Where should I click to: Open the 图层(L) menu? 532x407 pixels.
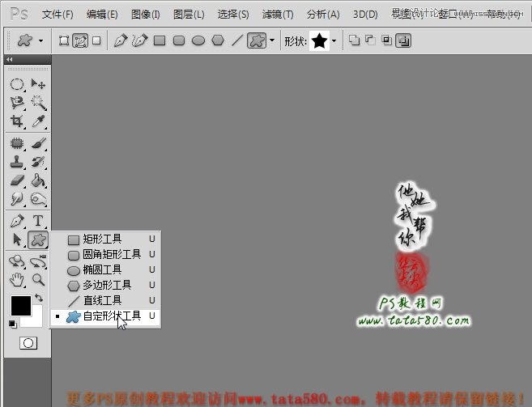[x=189, y=15]
